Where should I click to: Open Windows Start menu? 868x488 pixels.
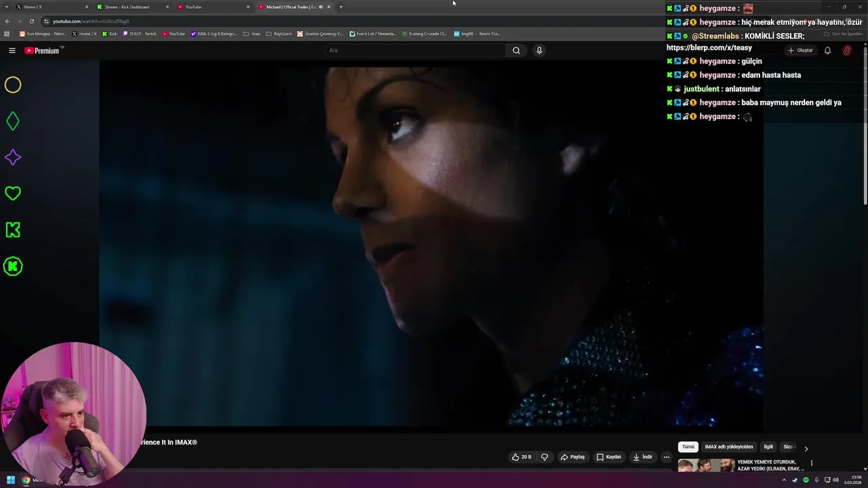click(x=11, y=480)
